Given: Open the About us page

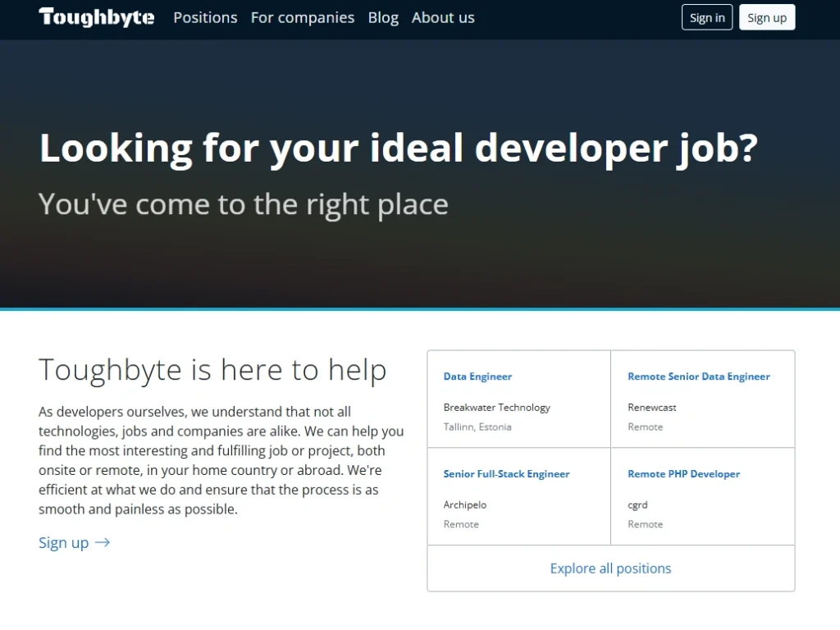Looking at the screenshot, I should [x=443, y=18].
